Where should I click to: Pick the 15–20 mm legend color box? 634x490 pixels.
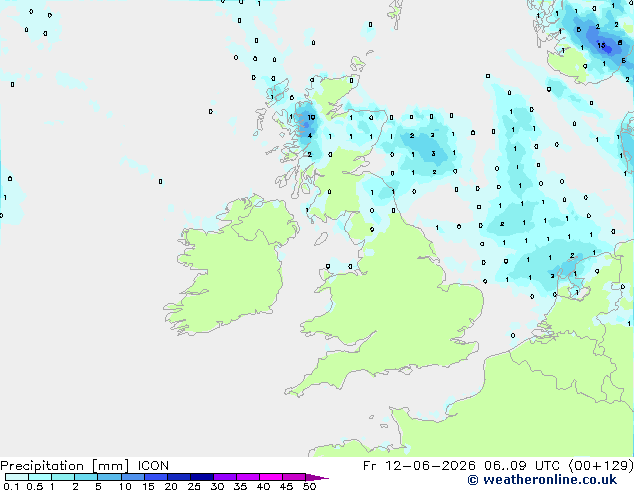click(156, 477)
